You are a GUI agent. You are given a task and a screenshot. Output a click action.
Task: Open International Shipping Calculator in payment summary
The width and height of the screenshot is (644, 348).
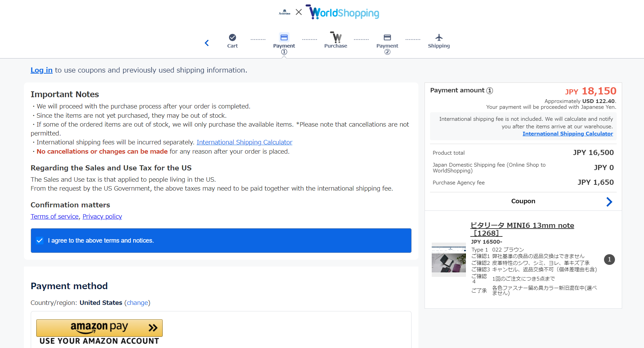[x=567, y=134]
